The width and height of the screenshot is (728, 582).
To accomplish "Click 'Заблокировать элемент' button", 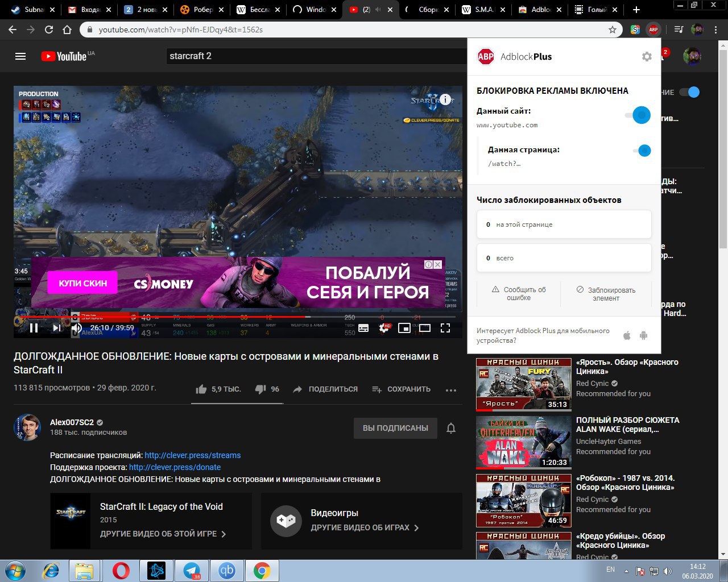I will 606,294.
